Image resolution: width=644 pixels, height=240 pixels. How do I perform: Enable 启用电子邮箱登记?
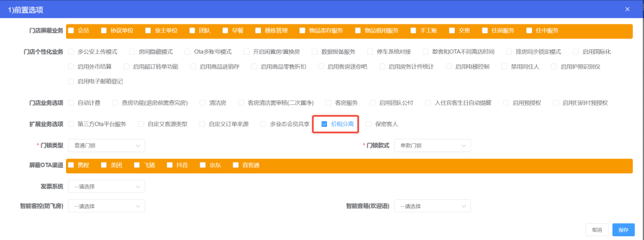pyautogui.click(x=71, y=81)
